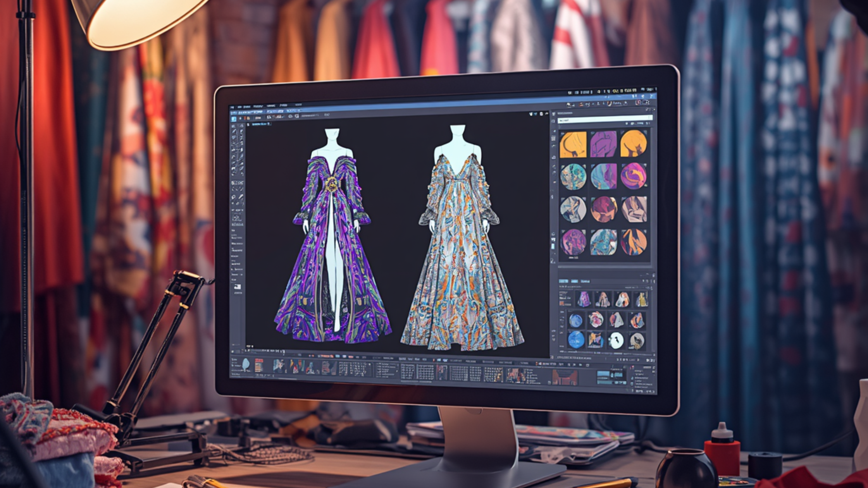Choose the teal-and-purple rounded square swatch
868x488 pixels.
604,176
